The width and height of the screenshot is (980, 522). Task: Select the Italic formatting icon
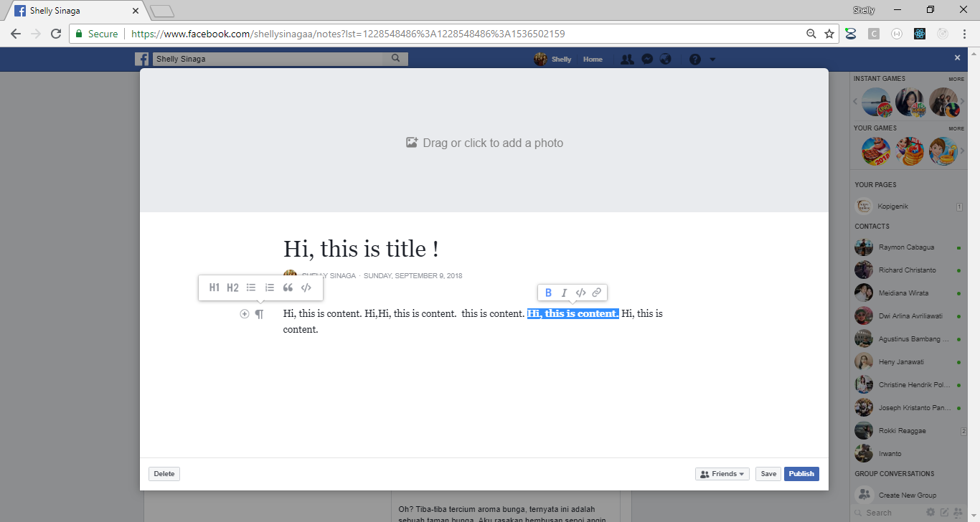coord(564,293)
